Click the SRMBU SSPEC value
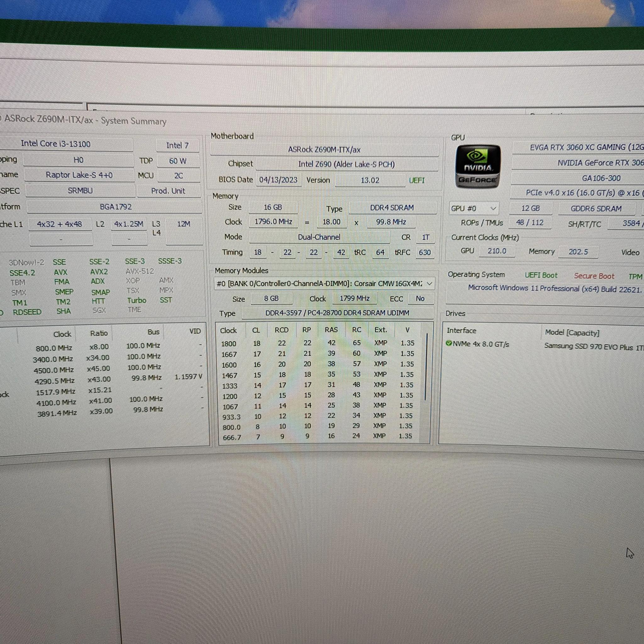644x644 pixels. click(80, 191)
